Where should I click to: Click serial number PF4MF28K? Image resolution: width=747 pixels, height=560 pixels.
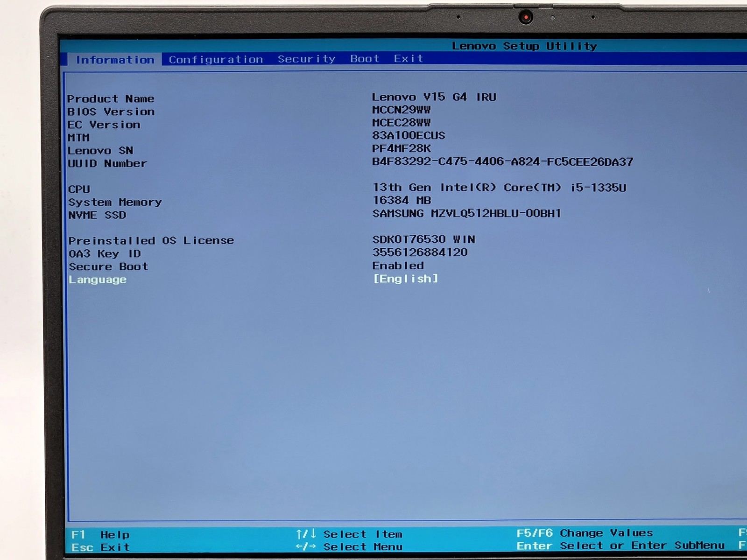[401, 148]
